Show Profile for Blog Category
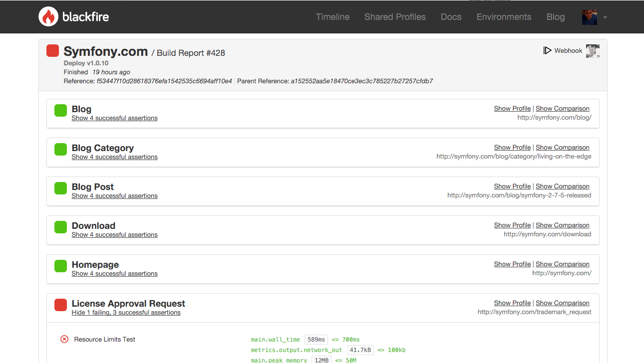644x363 pixels. click(x=512, y=148)
